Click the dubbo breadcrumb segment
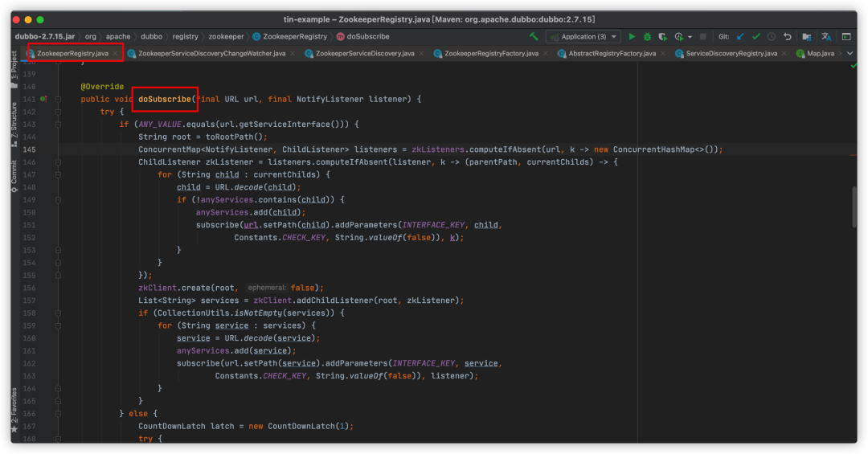The height and width of the screenshot is (454, 868). click(151, 36)
